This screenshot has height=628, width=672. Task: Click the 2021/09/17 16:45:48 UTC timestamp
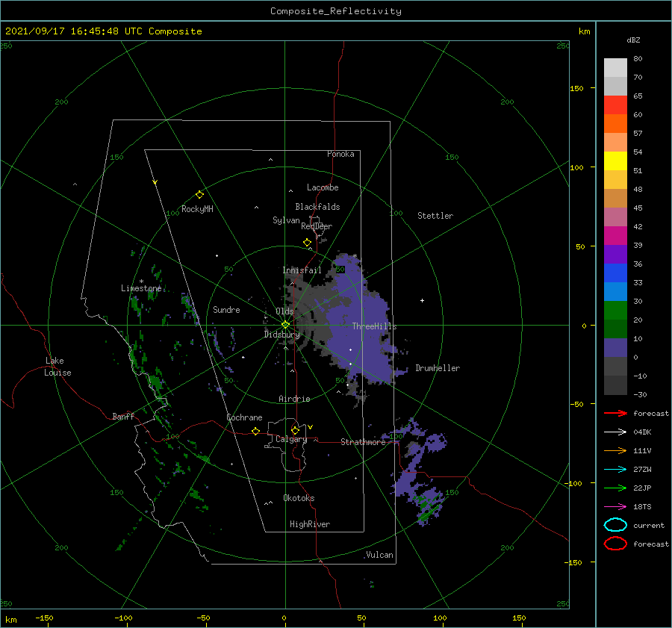pos(103,31)
